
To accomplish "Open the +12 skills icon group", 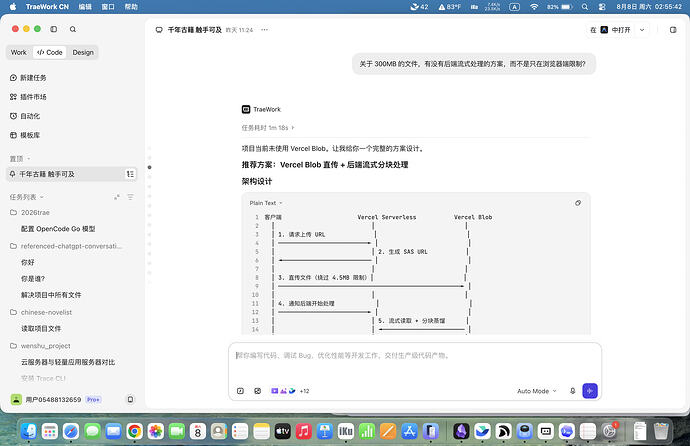I will pyautogui.click(x=290, y=391).
